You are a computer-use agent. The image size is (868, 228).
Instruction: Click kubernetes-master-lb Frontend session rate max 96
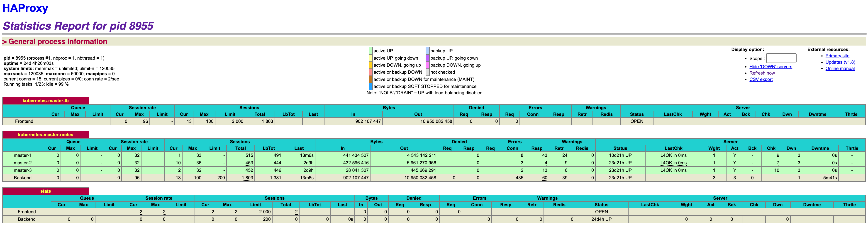coord(145,121)
